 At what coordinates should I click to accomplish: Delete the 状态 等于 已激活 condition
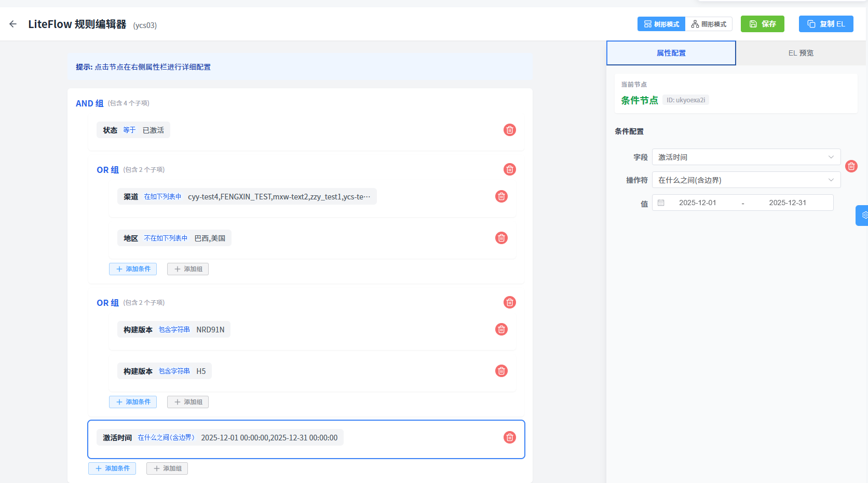coord(509,130)
